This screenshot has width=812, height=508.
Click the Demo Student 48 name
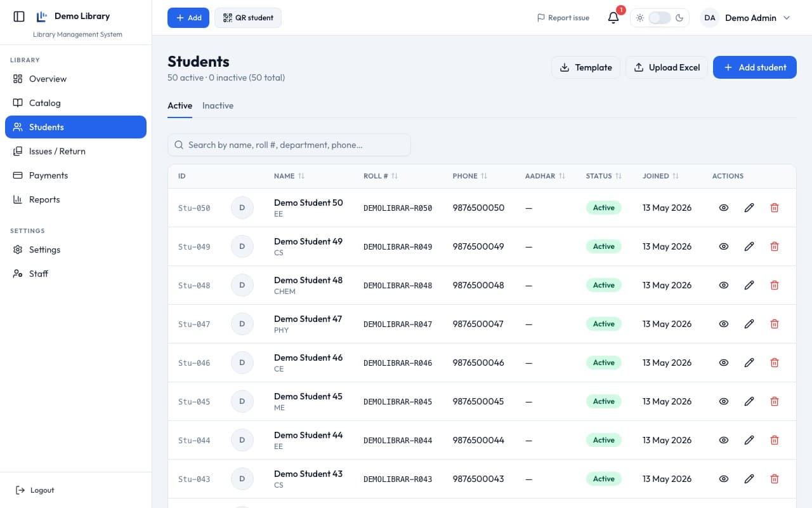click(308, 280)
